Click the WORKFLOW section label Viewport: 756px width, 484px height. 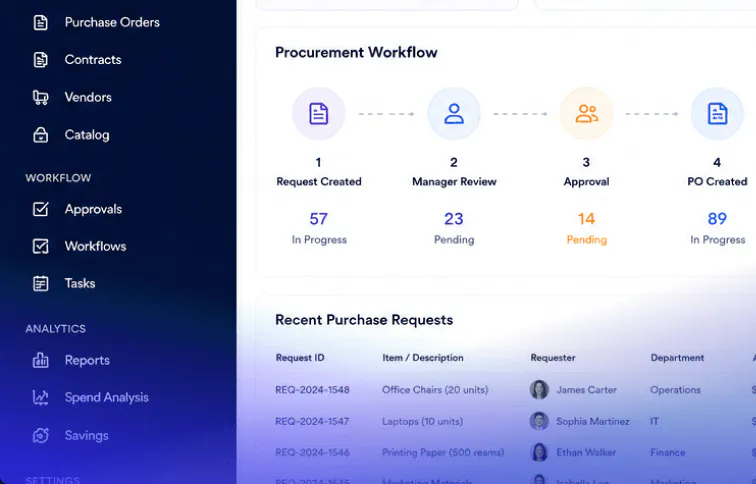[58, 178]
